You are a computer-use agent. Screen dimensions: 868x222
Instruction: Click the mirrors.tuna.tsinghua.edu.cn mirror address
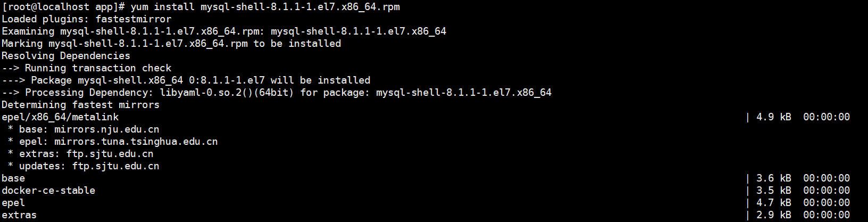[x=136, y=142]
